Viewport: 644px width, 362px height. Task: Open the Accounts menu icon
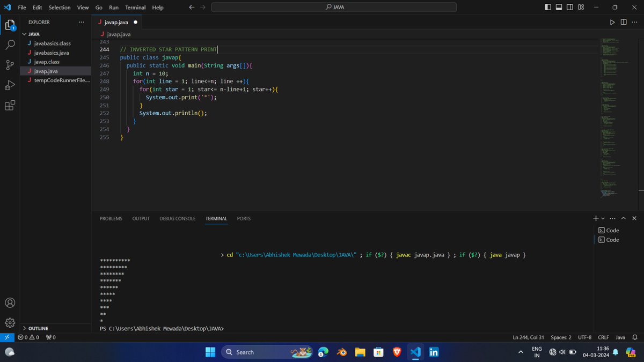[x=10, y=303]
